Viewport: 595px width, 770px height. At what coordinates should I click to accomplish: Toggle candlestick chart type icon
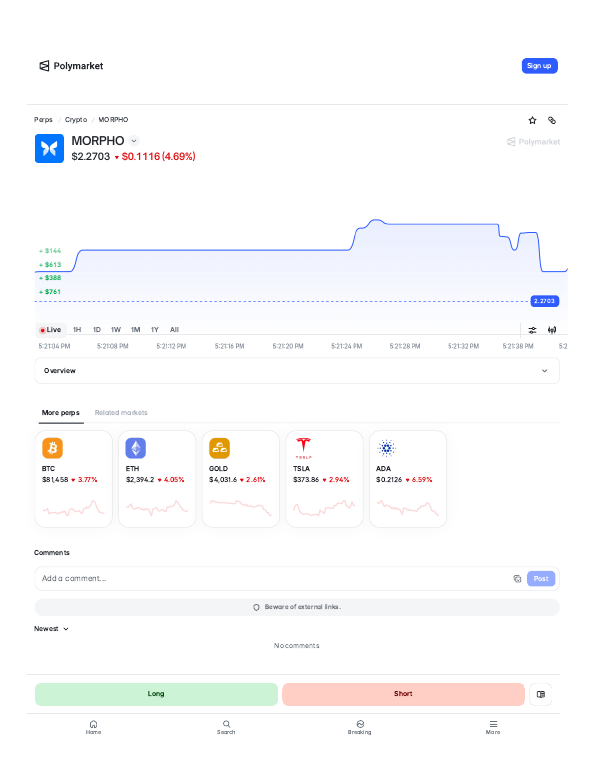click(552, 330)
